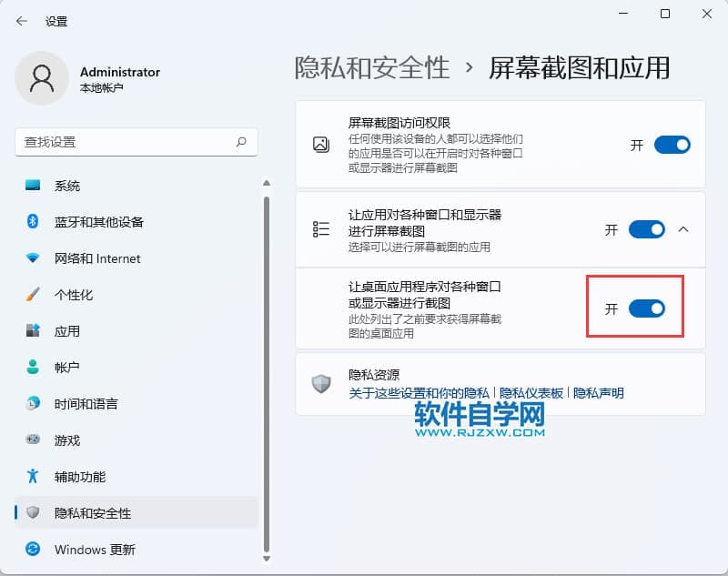728x576 pixels.
Task: Click 隐私和安全性 in the breadcrumb title
Action: (372, 67)
